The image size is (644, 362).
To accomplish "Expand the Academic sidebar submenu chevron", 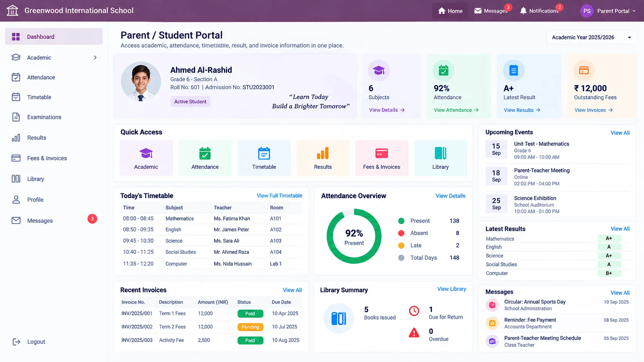I will coord(95,58).
